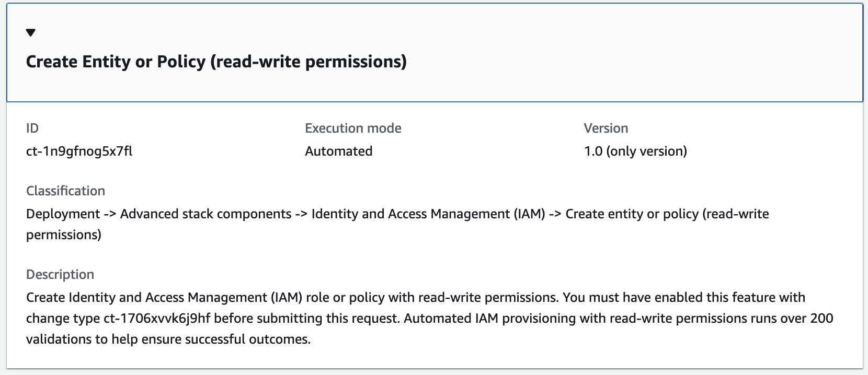Click the disclosure triangle above the title
The width and height of the screenshot is (868, 375).
point(31,32)
